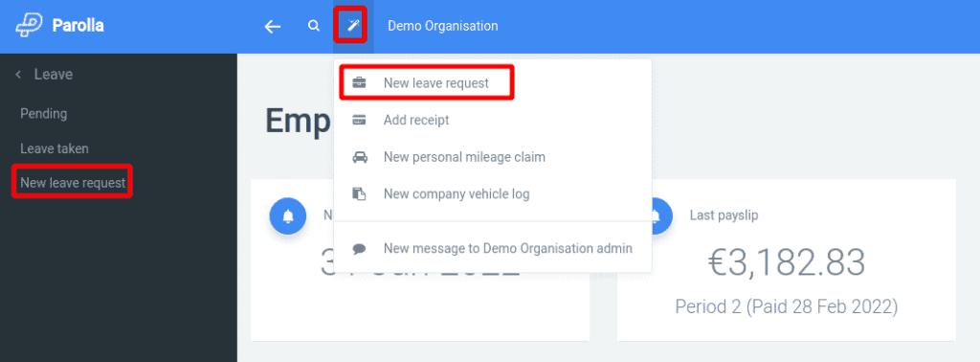This screenshot has height=362, width=980.
Task: Click the card icon beside Add receipt
Action: coord(360,120)
